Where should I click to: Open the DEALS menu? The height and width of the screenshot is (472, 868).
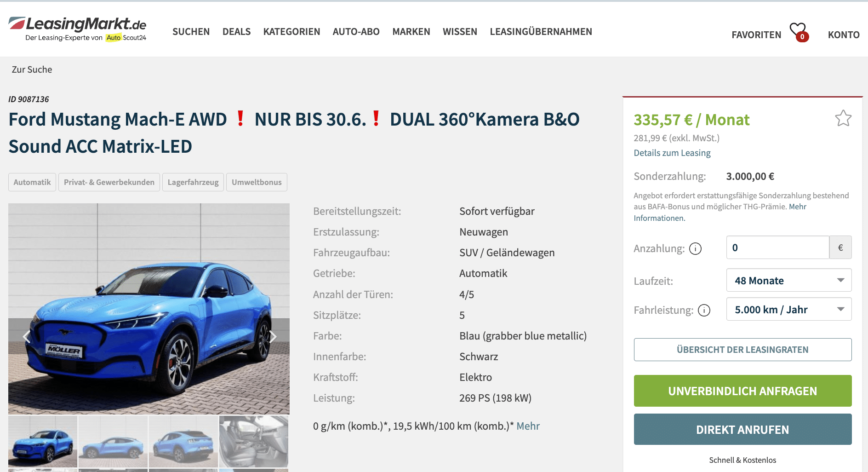[x=236, y=32]
